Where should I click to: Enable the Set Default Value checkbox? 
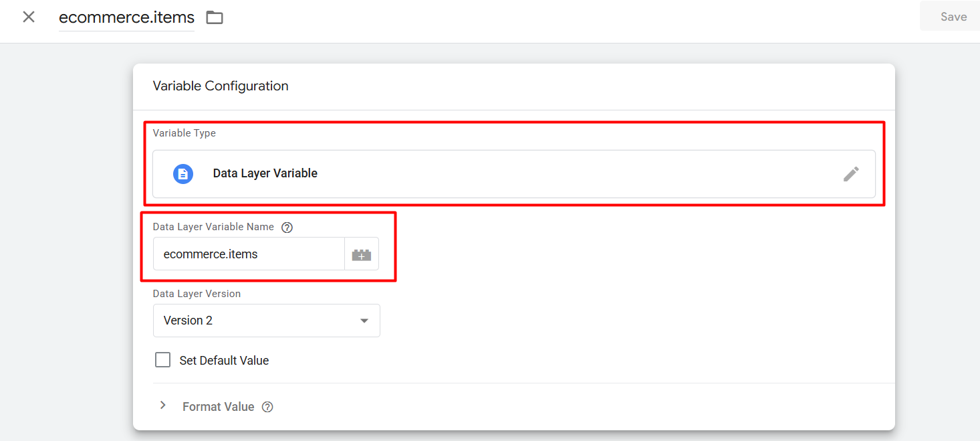click(162, 360)
